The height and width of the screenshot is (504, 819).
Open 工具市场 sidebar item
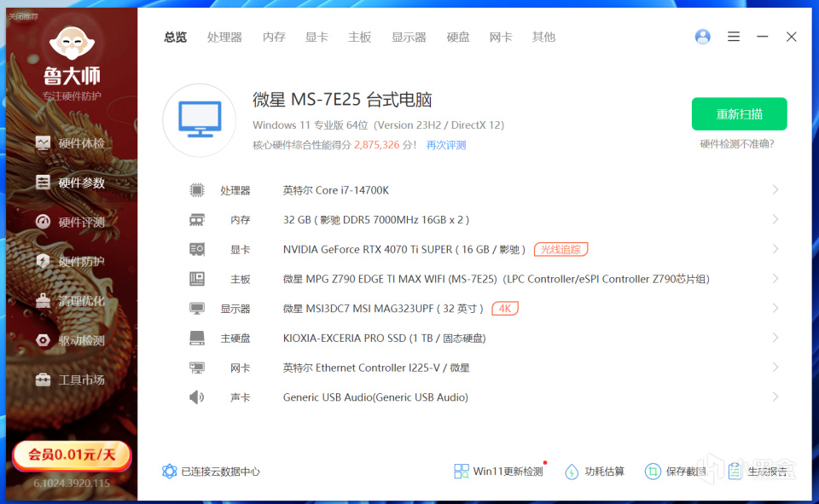pyautogui.click(x=71, y=379)
